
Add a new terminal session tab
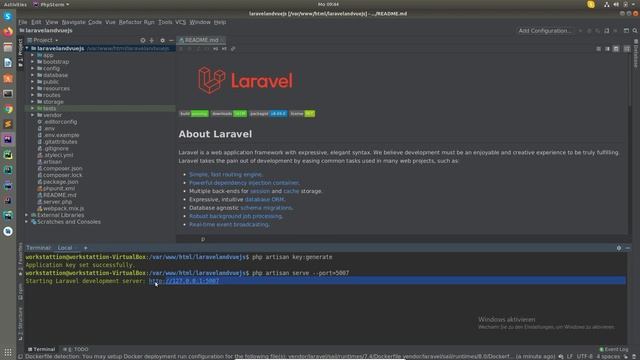coord(85,248)
